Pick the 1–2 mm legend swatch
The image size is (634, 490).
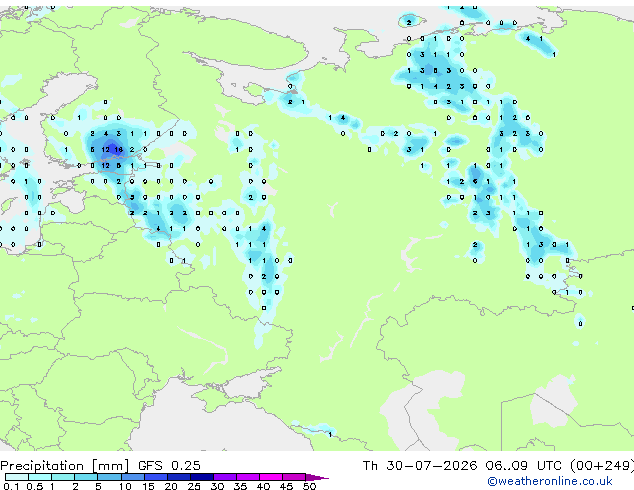(x=63, y=477)
